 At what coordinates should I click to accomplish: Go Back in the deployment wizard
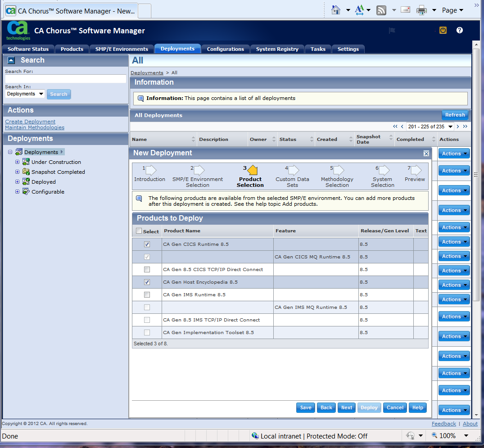[326, 407]
